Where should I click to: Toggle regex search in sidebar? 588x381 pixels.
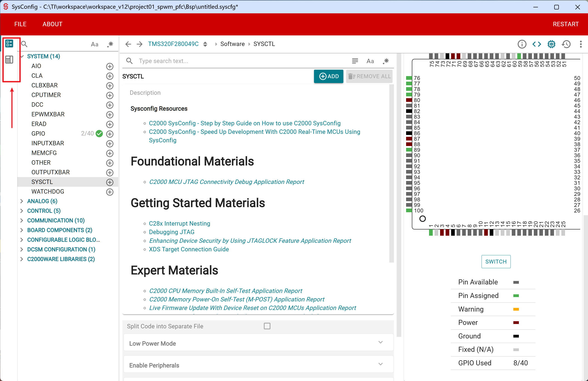tap(110, 44)
